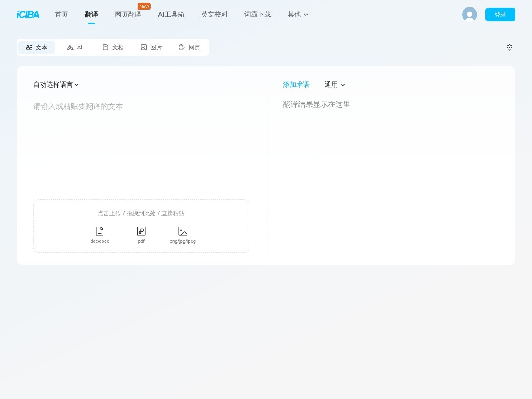
Task: Upload a doc/docx file icon
Action: tap(100, 231)
